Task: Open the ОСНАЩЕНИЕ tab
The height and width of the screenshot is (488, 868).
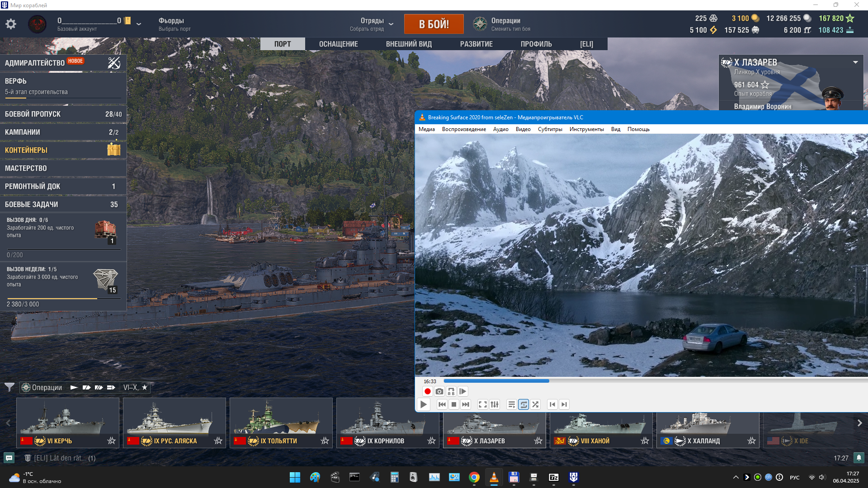Action: [339, 44]
